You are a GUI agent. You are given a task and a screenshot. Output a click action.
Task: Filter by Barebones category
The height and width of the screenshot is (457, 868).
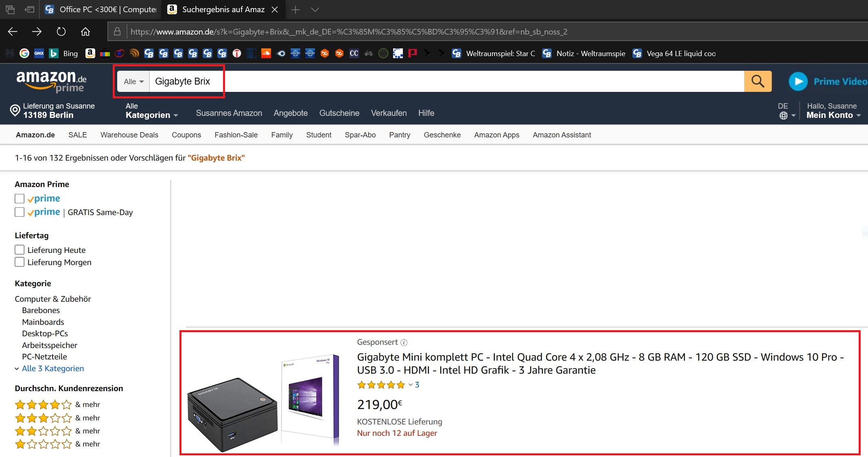(x=41, y=310)
